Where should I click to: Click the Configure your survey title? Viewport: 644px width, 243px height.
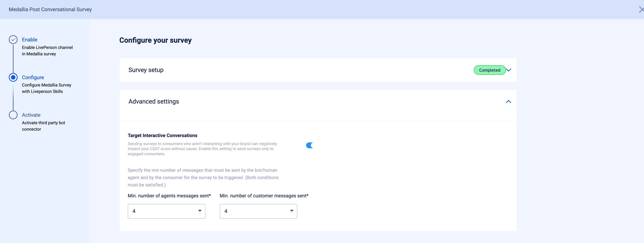155,40
